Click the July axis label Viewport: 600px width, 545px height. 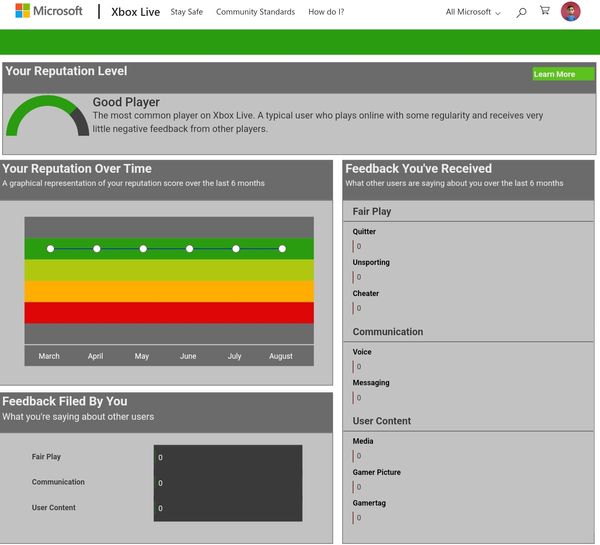(x=234, y=356)
